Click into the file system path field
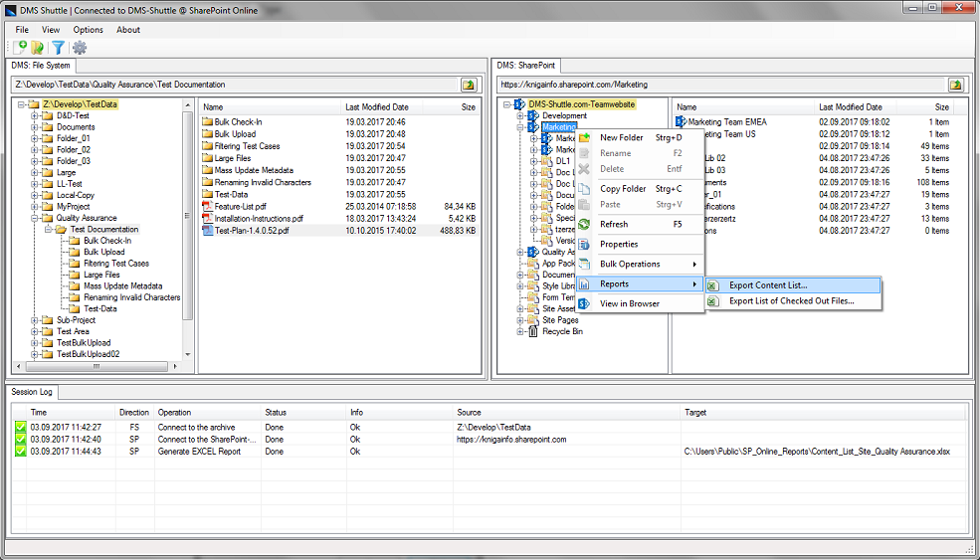Image resolution: width=980 pixels, height=560 pixels. click(236, 85)
